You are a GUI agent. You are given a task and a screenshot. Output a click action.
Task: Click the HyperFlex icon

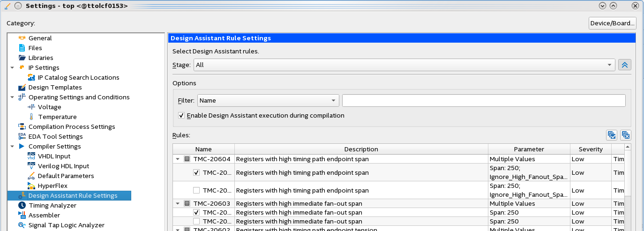(31, 186)
